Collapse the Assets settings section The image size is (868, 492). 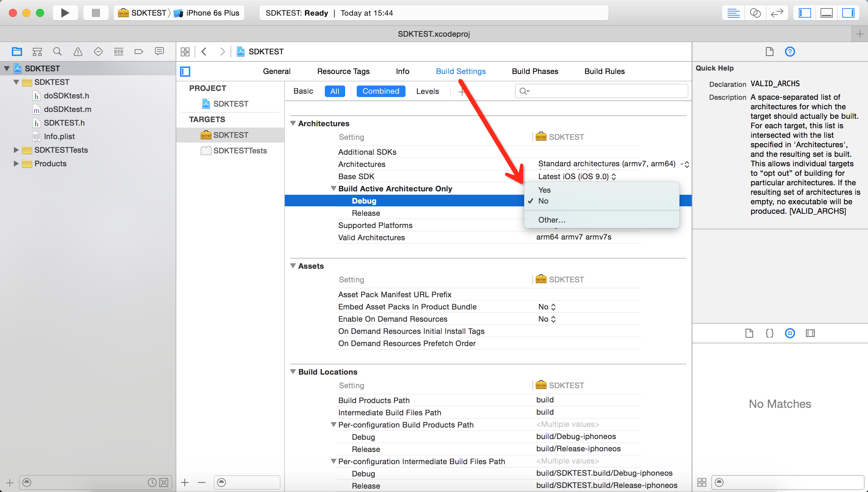[293, 266]
